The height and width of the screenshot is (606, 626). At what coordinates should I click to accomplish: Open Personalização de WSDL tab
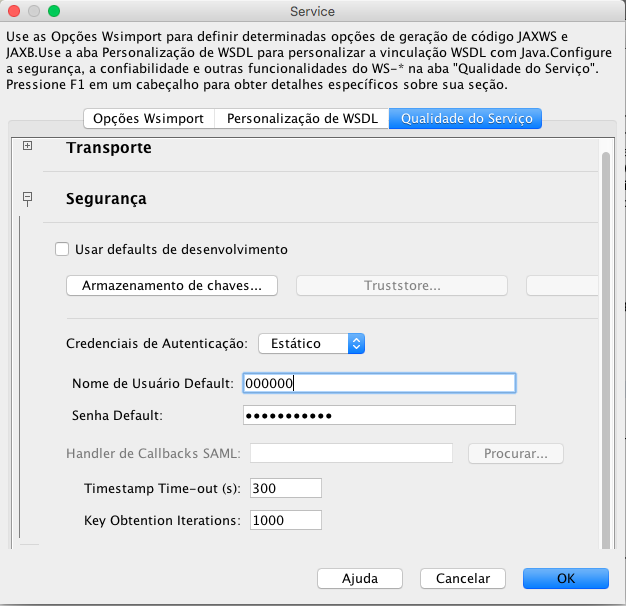click(x=302, y=119)
